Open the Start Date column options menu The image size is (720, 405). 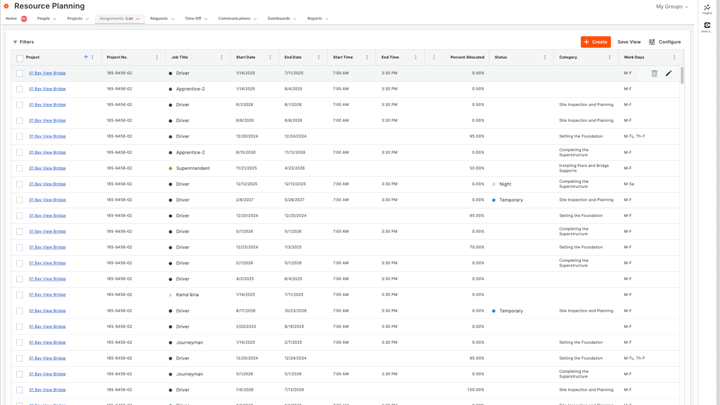point(270,57)
